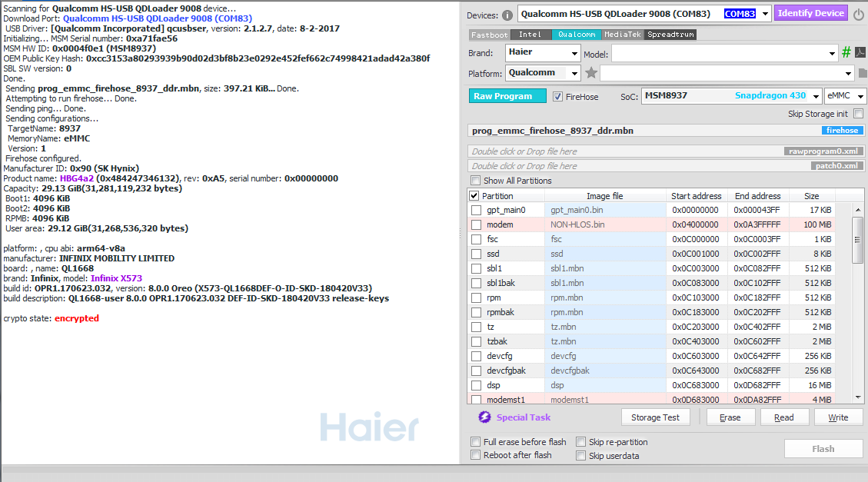Open the Special Task link
868x482 pixels.
(523, 417)
